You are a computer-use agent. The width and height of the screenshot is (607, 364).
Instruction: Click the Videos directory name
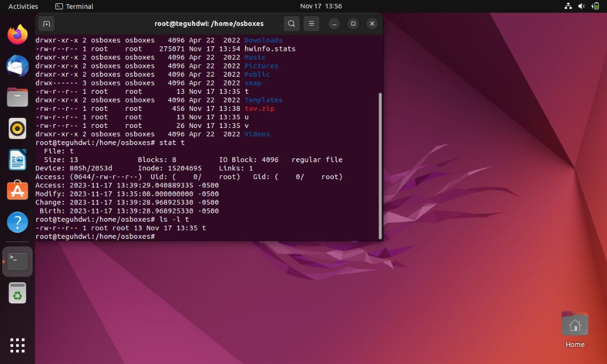257,134
